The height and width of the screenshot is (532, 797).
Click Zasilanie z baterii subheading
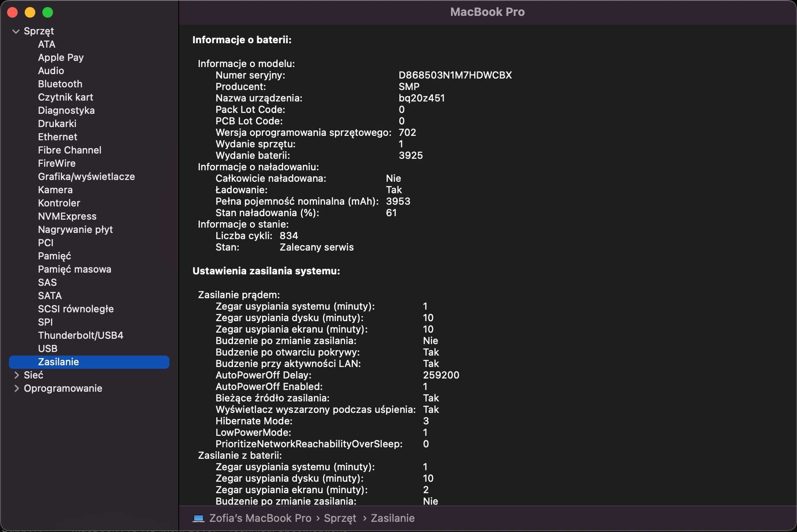(240, 455)
